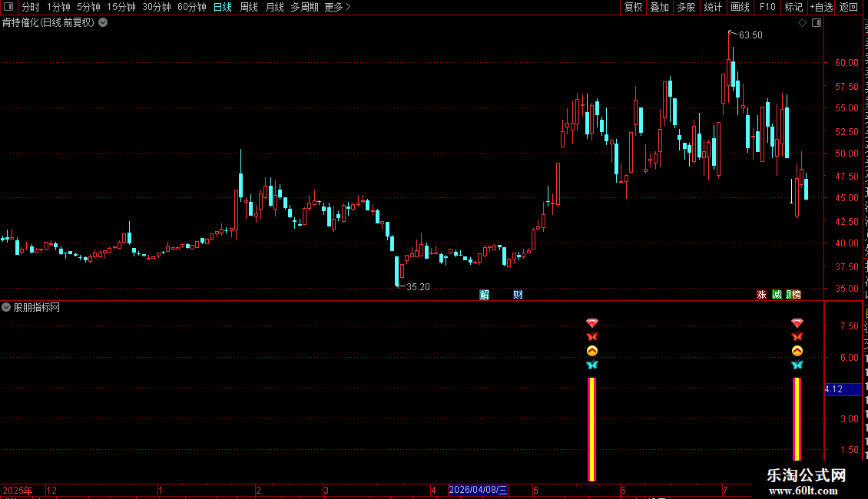Click the 标记 mark button
This screenshot has height=499, width=868.
coord(793,7)
